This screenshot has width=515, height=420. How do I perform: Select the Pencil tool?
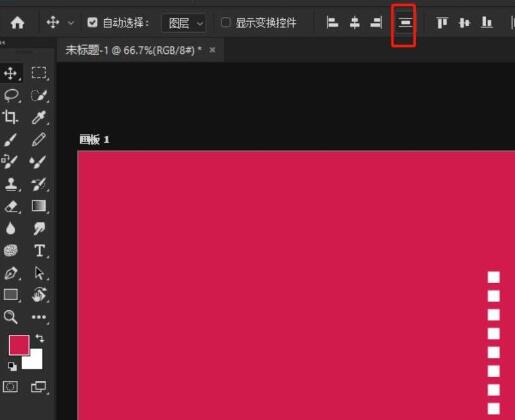(x=39, y=139)
